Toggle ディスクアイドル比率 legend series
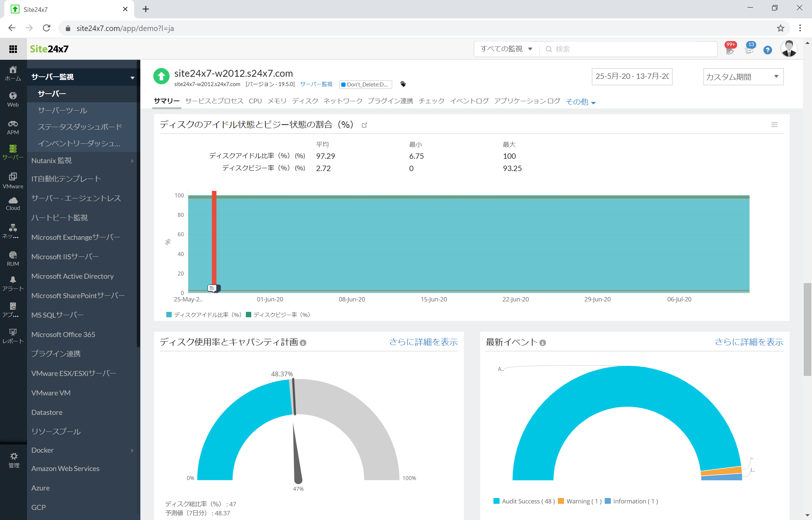 coord(204,315)
